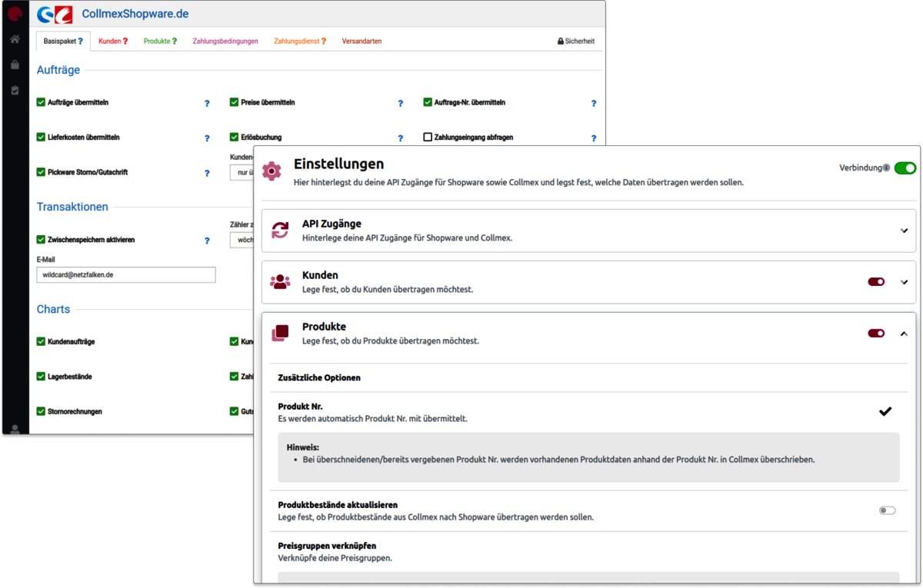Click the Preisgruppen verknüpfen heading

tap(327, 546)
